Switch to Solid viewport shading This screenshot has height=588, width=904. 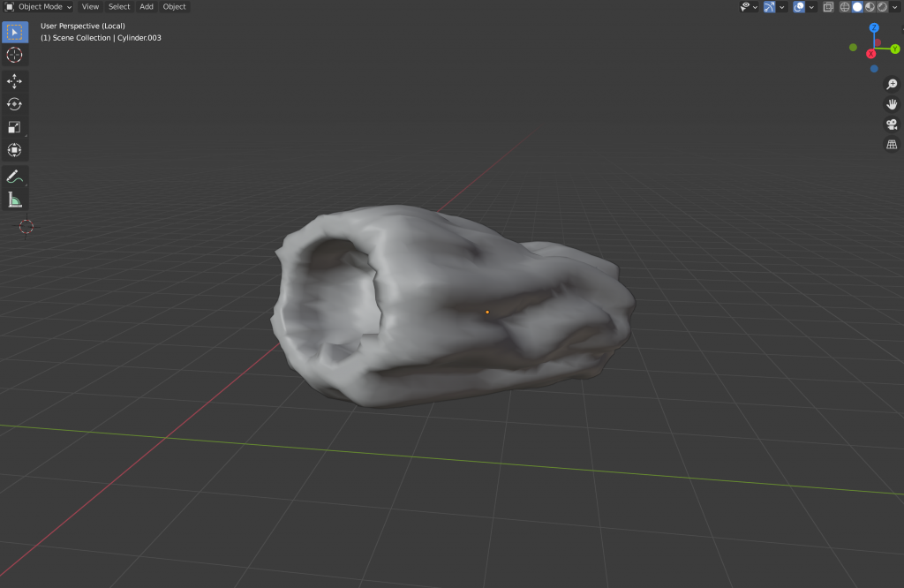point(857,7)
